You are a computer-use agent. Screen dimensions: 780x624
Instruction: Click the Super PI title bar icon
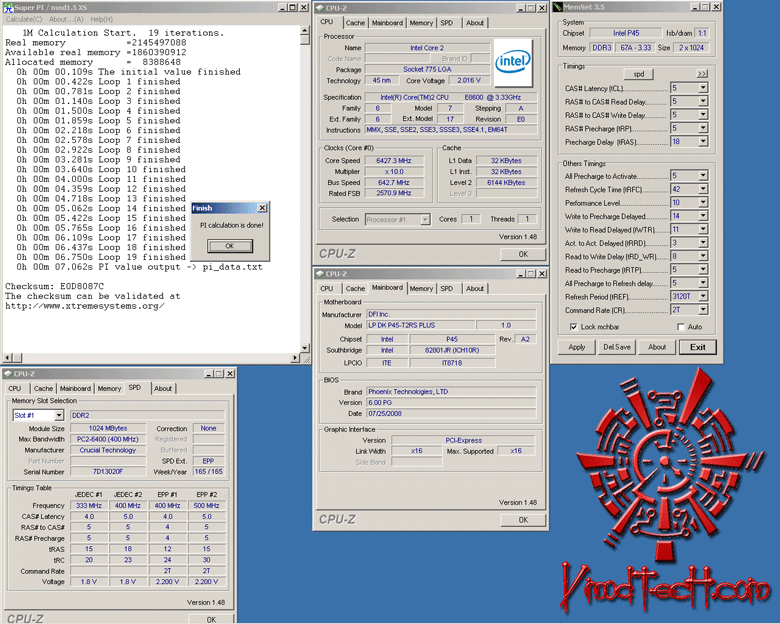click(8, 7)
